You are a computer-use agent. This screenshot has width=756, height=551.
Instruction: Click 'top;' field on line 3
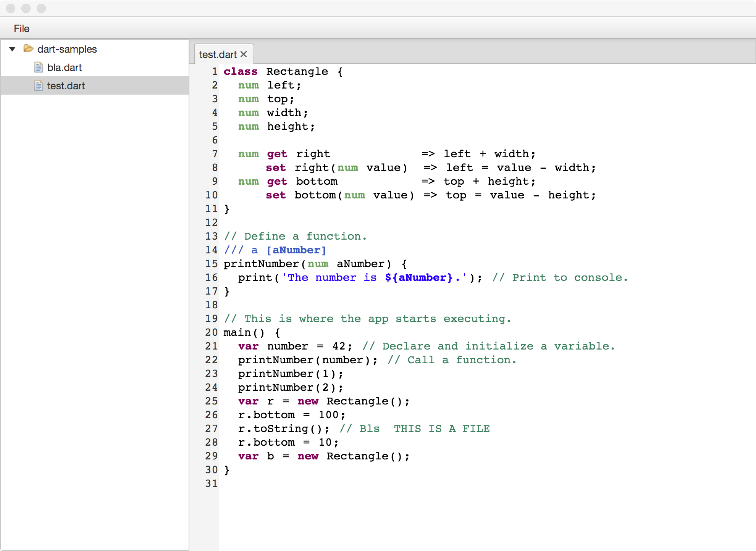281,99
